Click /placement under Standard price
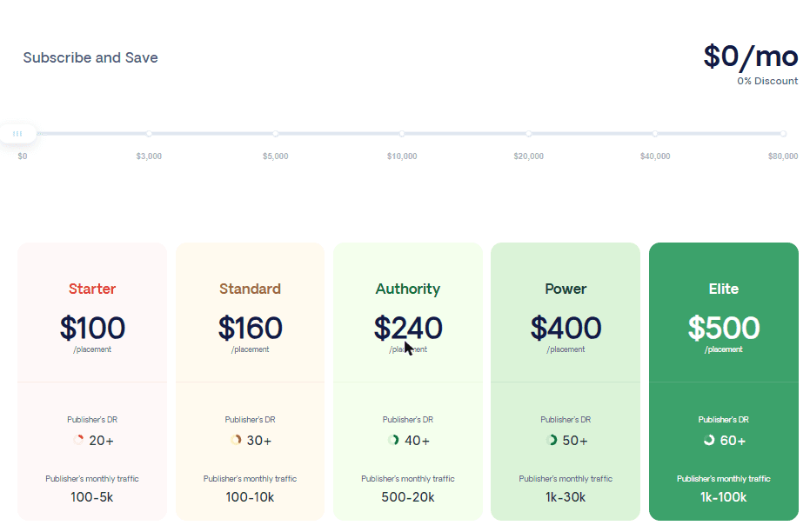This screenshot has height=532, width=810. pos(250,349)
